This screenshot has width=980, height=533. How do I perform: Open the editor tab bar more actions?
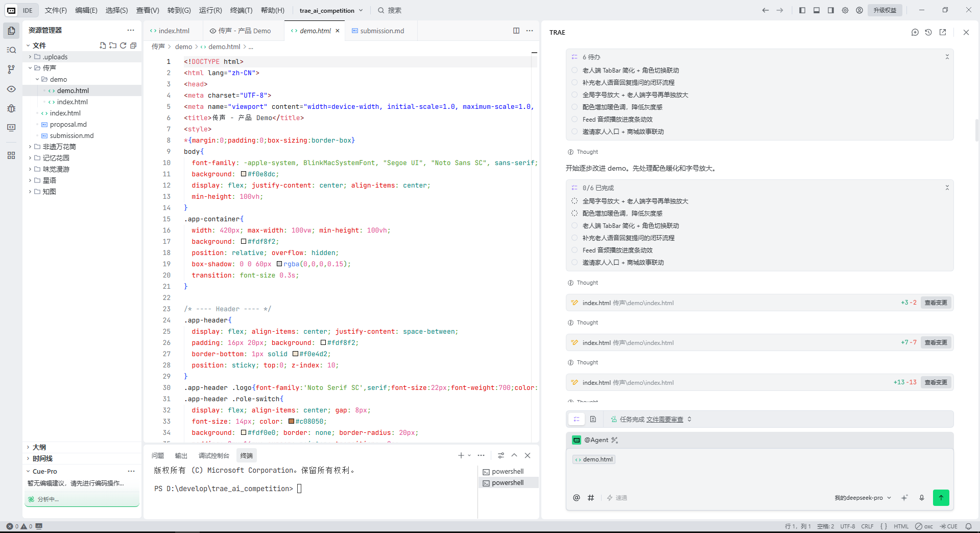(530, 31)
